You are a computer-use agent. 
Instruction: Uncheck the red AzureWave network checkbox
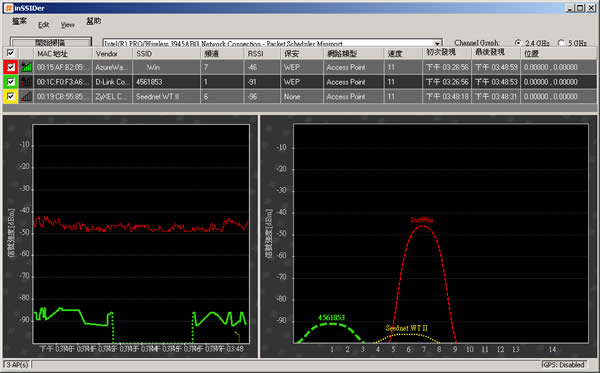(11, 67)
